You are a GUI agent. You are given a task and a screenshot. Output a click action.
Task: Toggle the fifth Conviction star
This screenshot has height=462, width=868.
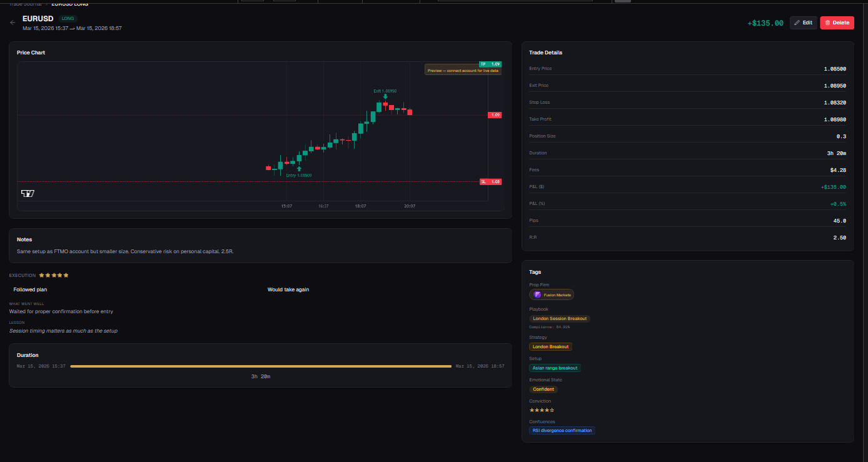point(553,409)
